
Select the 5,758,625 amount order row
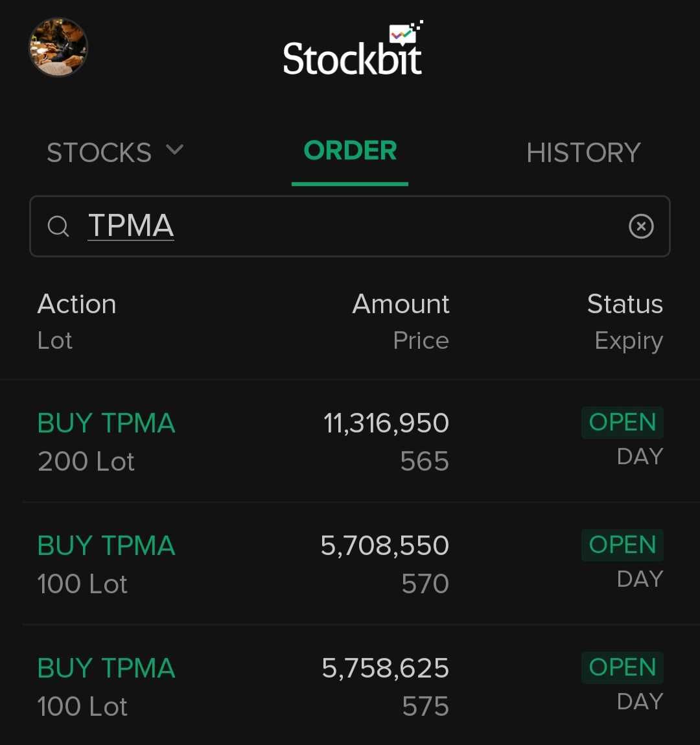[386, 668]
